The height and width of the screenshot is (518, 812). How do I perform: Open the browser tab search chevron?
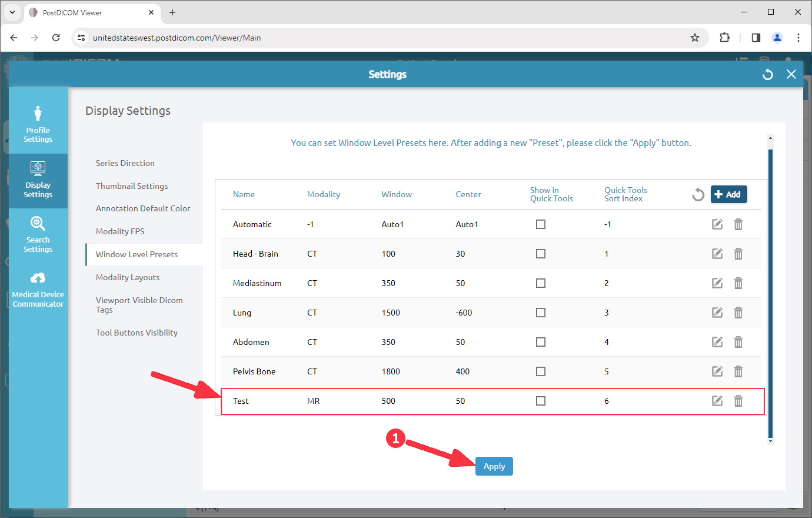(x=12, y=12)
